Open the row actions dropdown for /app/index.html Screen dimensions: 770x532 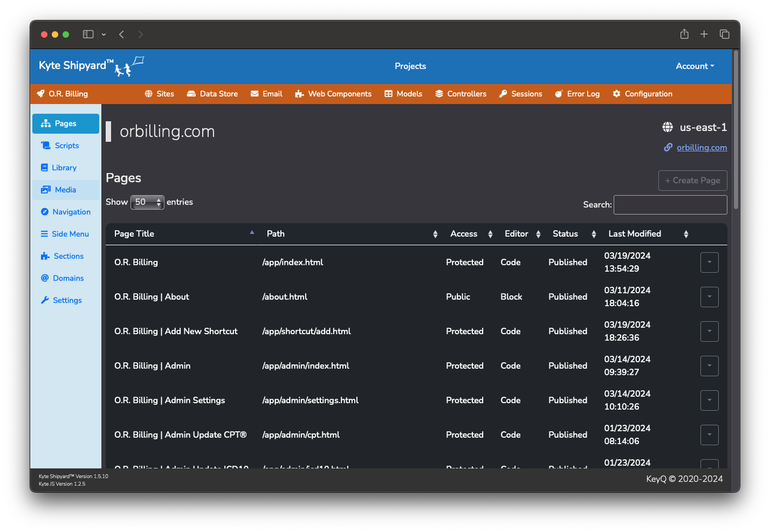click(710, 262)
